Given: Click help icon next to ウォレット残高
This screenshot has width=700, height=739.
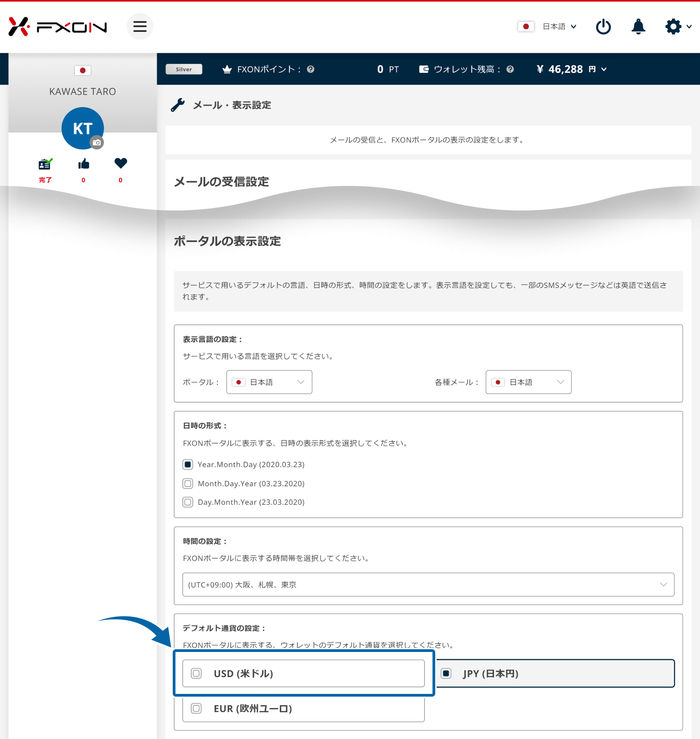Looking at the screenshot, I should tap(510, 69).
